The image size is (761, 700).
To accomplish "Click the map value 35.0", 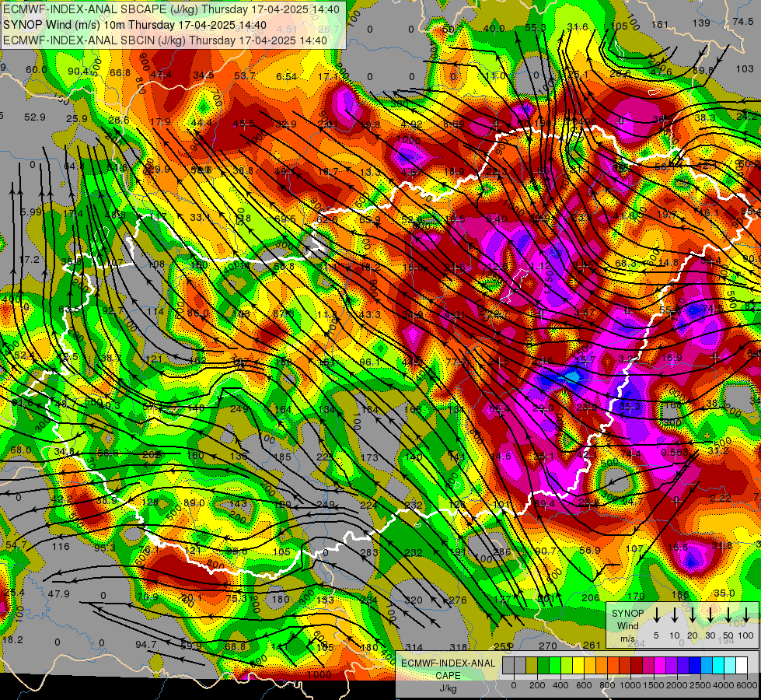I will click(724, 593).
